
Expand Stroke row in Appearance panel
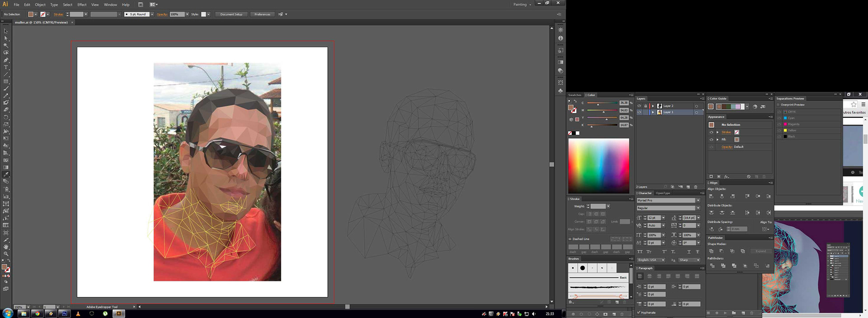point(717,132)
